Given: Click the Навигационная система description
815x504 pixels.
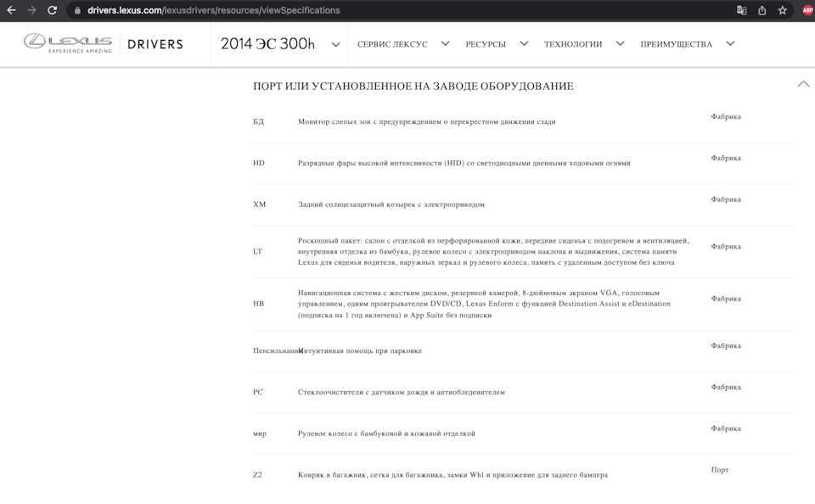Looking at the screenshot, I should point(485,304).
